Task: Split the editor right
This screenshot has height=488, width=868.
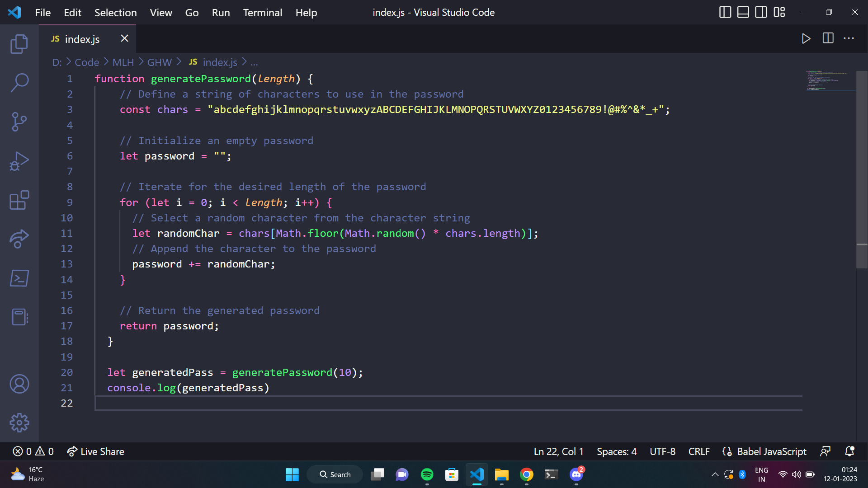Action: coord(828,38)
